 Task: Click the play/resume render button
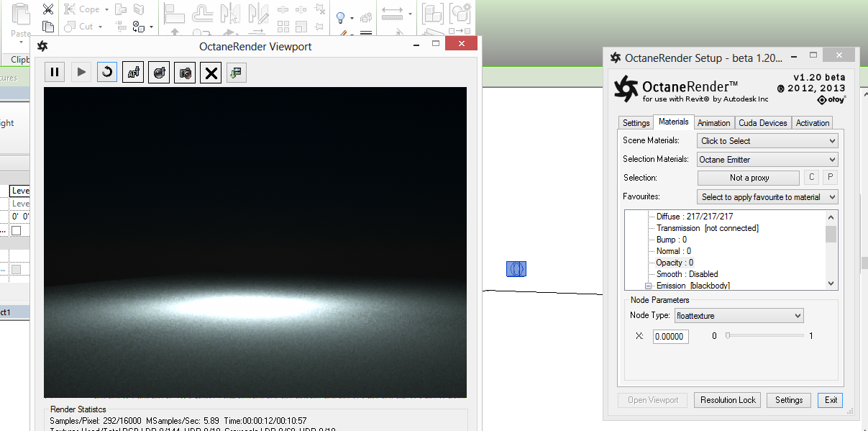pyautogui.click(x=81, y=72)
